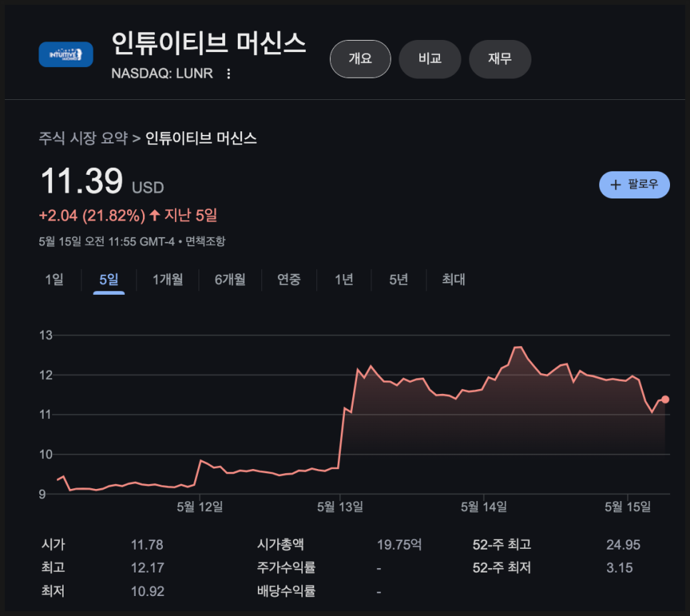Open the 재무 financials tab
This screenshot has height=616, width=690.
pyautogui.click(x=500, y=59)
